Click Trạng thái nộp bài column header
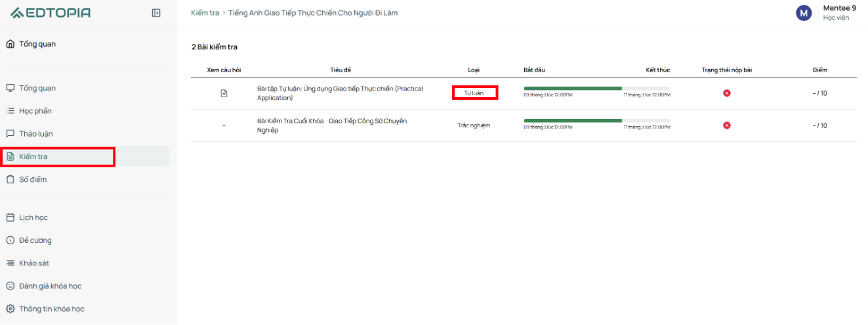The height and width of the screenshot is (325, 868). click(727, 70)
